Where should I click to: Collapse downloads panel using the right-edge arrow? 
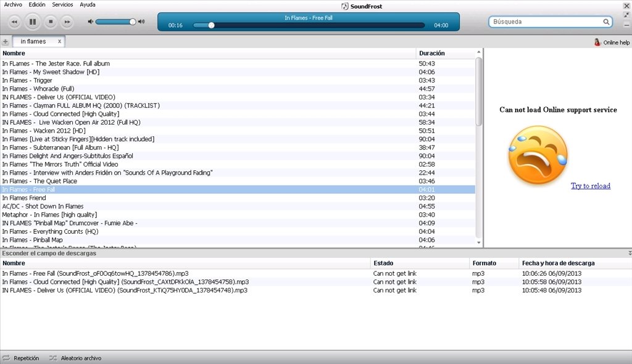(x=630, y=253)
